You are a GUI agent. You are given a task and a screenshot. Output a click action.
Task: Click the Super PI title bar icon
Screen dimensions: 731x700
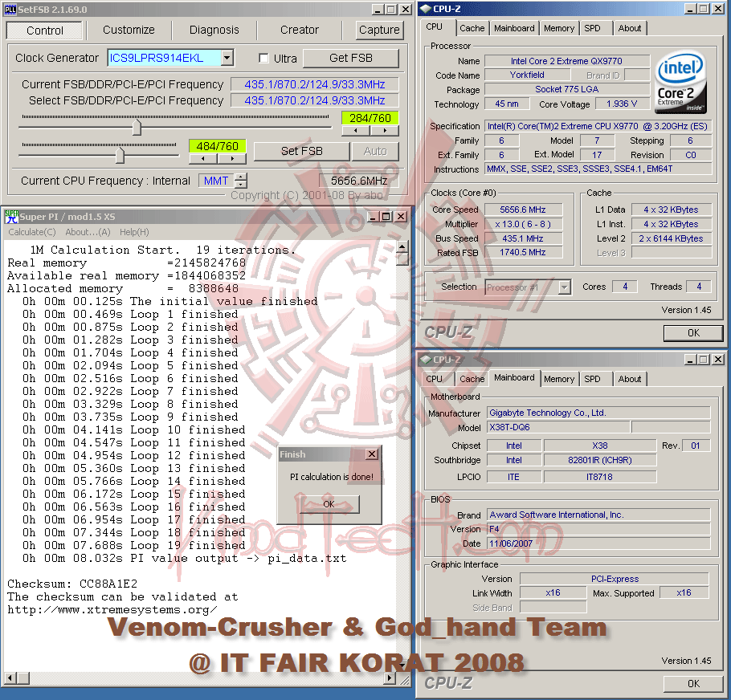[11, 217]
